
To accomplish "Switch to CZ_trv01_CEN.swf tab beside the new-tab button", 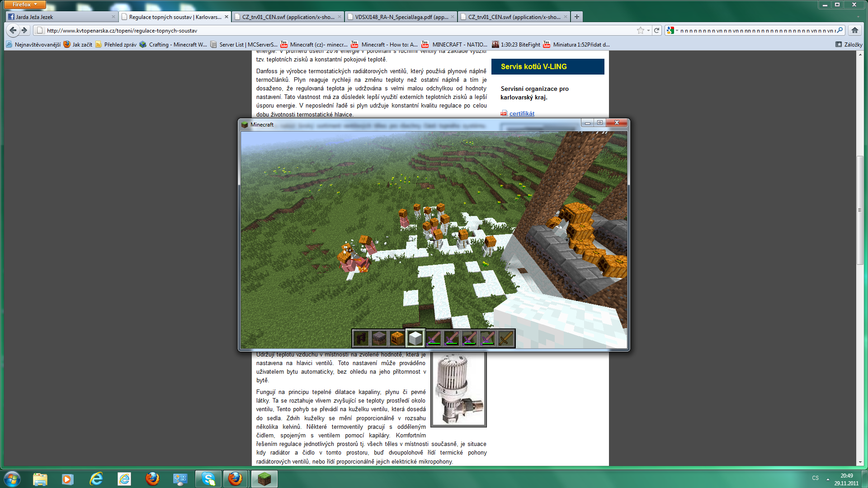I will [514, 17].
